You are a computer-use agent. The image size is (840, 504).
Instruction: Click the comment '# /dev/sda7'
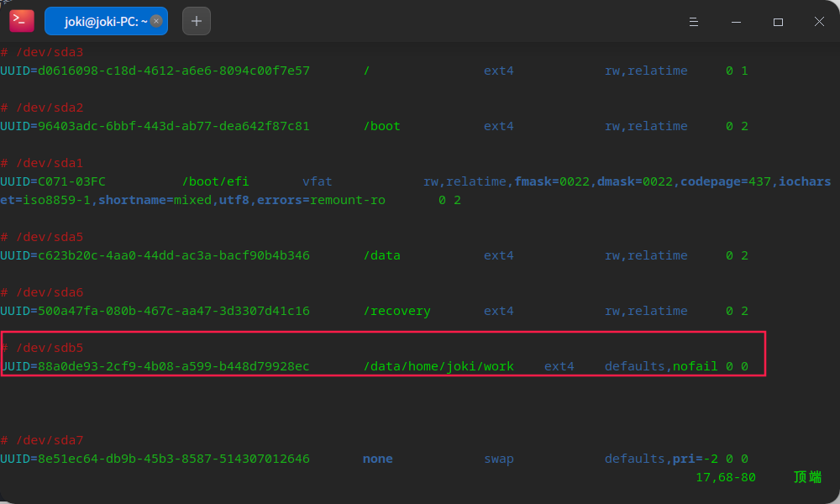[x=42, y=440]
